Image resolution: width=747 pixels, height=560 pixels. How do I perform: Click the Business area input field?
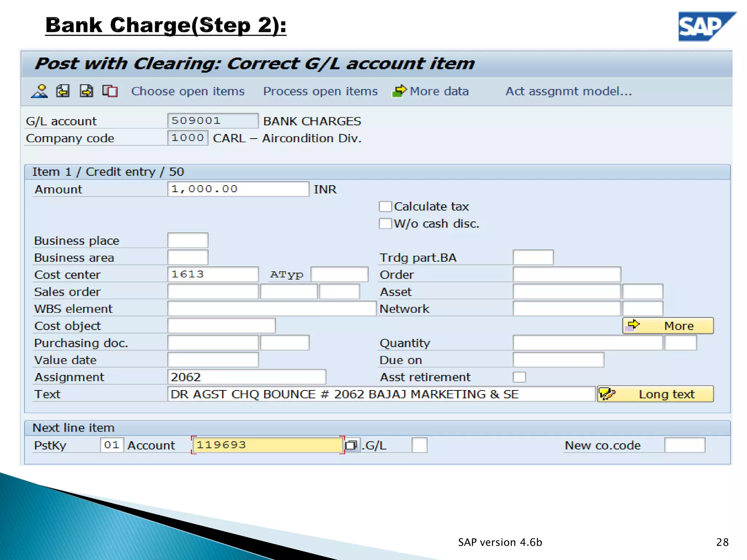(188, 257)
